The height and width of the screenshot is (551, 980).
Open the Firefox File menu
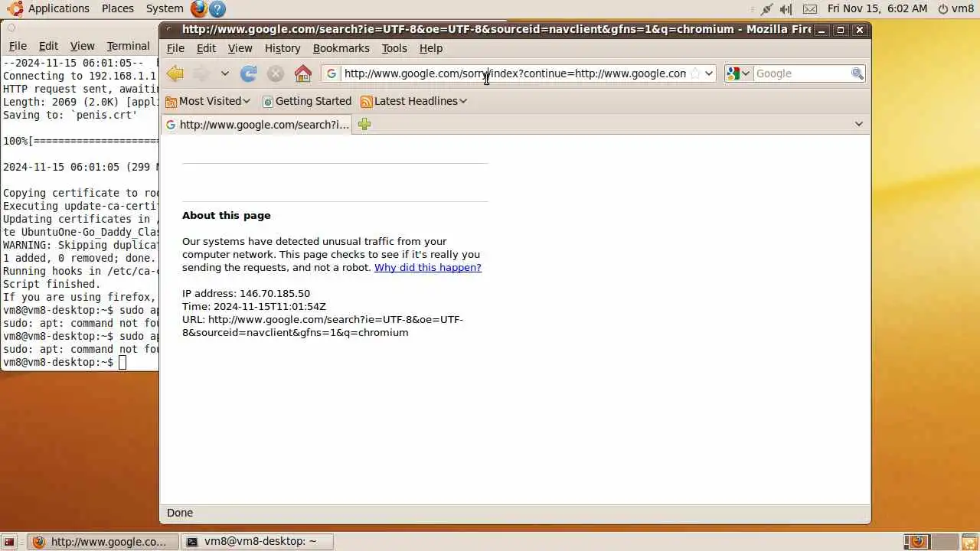[x=175, y=48]
